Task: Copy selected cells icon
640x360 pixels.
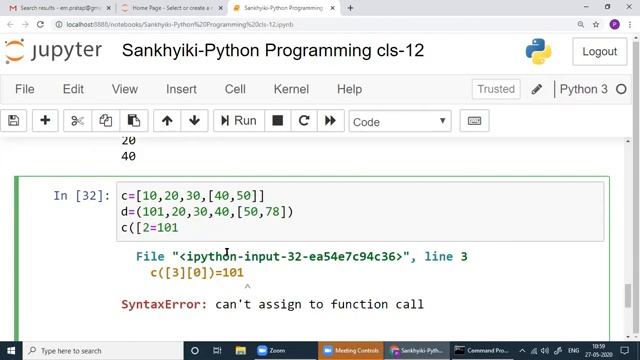Action: tap(106, 121)
